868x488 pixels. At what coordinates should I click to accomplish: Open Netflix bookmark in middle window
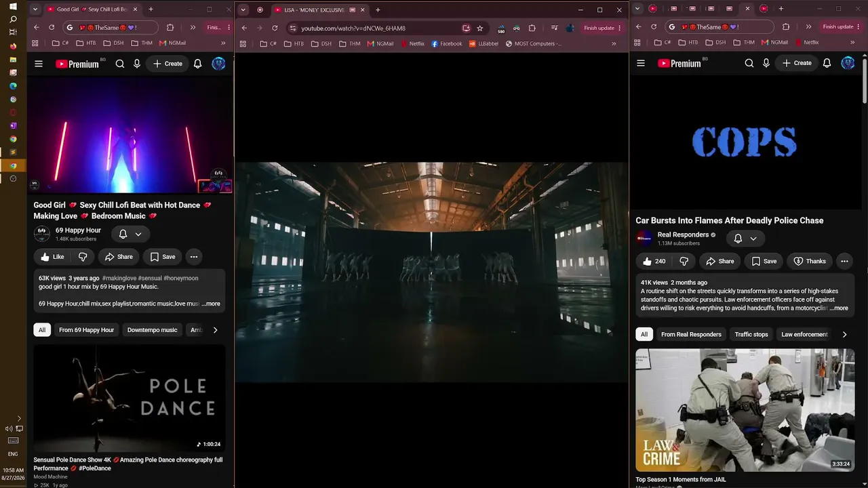413,44
